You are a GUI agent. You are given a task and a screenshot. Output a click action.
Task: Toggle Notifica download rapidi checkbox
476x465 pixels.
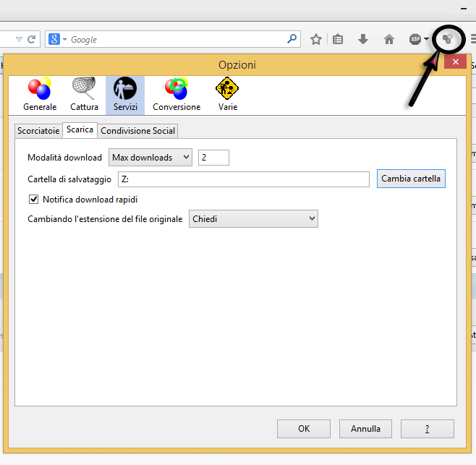tap(33, 200)
